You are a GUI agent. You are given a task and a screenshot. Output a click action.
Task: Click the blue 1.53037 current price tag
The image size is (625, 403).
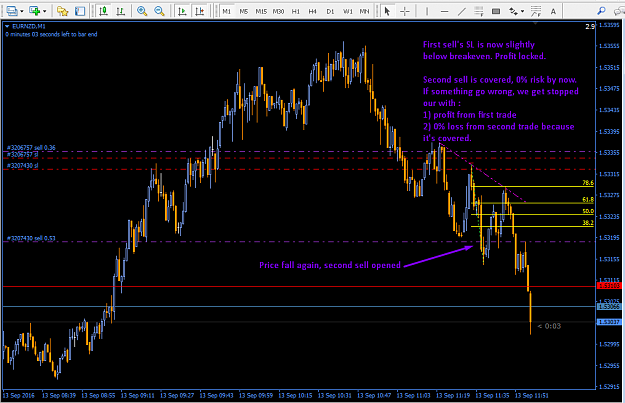tap(609, 322)
